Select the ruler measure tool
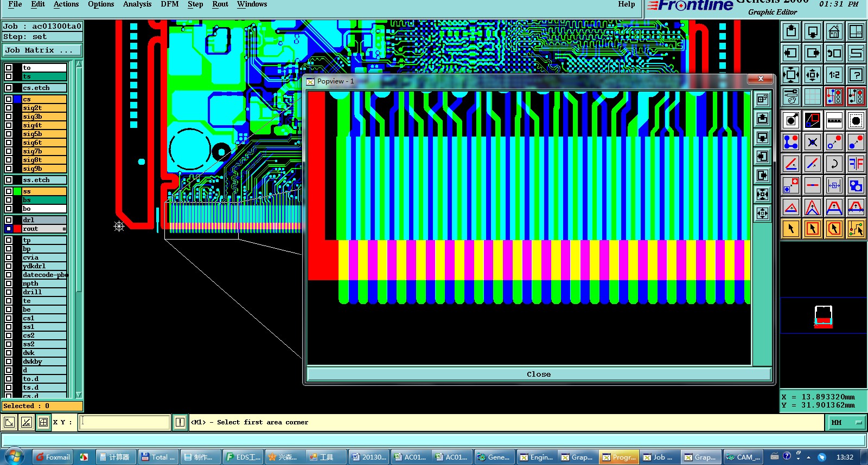Image resolution: width=868 pixels, height=465 pixels. 834,120
